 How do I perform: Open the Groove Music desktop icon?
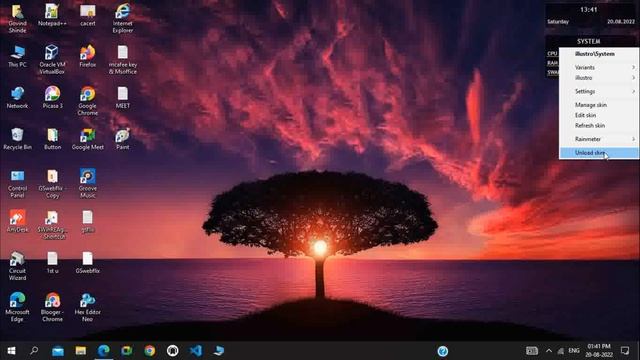[x=87, y=184]
